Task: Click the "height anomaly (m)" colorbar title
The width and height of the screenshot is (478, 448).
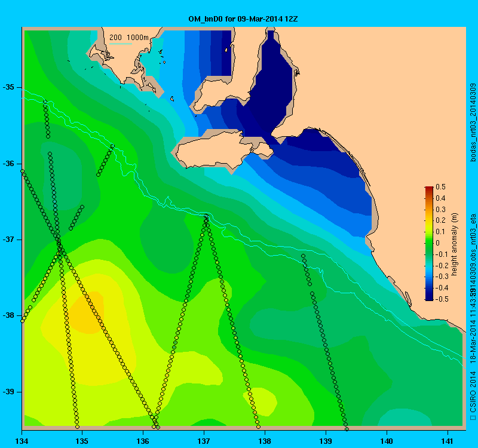Action: [455, 244]
